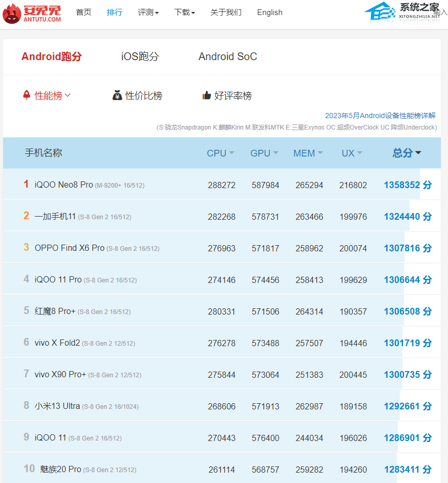
Task: Expand the 评测 dropdown menu
Action: 148,12
